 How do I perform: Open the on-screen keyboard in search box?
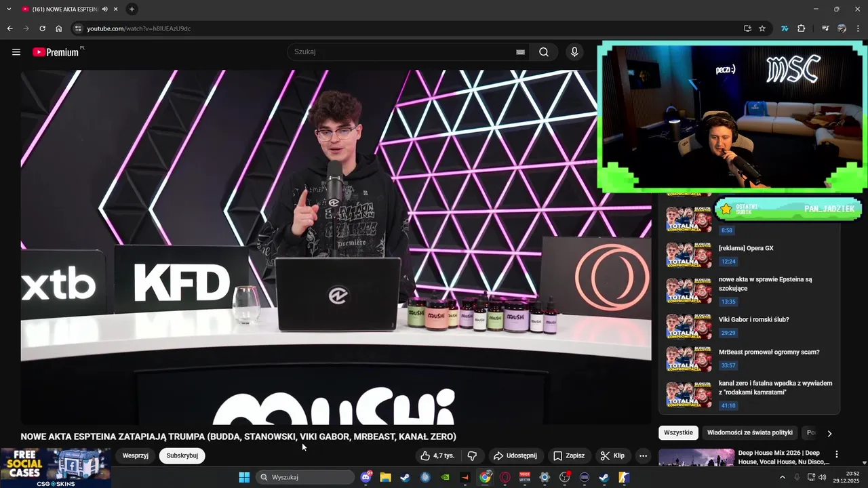click(x=520, y=52)
